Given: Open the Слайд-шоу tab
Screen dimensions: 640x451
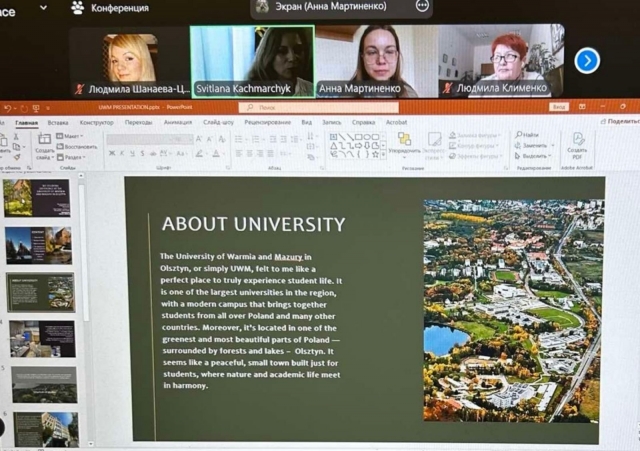Looking at the screenshot, I should point(218,122).
